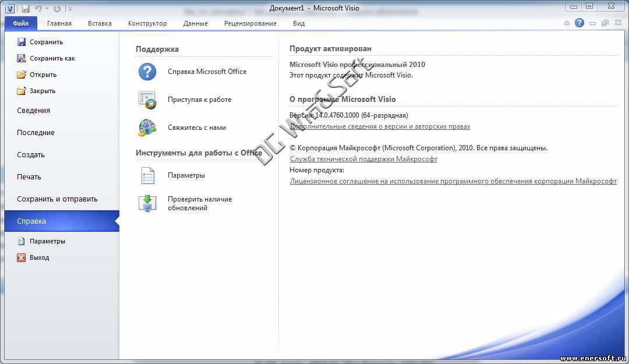Click version text 14.0.4760.1000 (64-разрядная)
Image resolution: width=629 pixels, height=364 pixels.
tap(362, 115)
